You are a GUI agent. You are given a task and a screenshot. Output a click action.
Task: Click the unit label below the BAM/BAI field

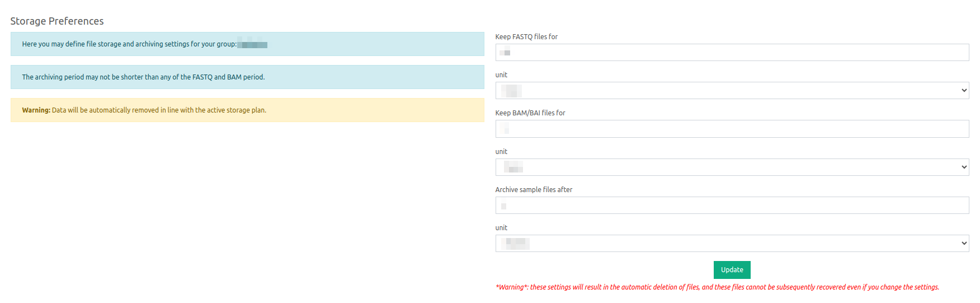click(x=501, y=152)
